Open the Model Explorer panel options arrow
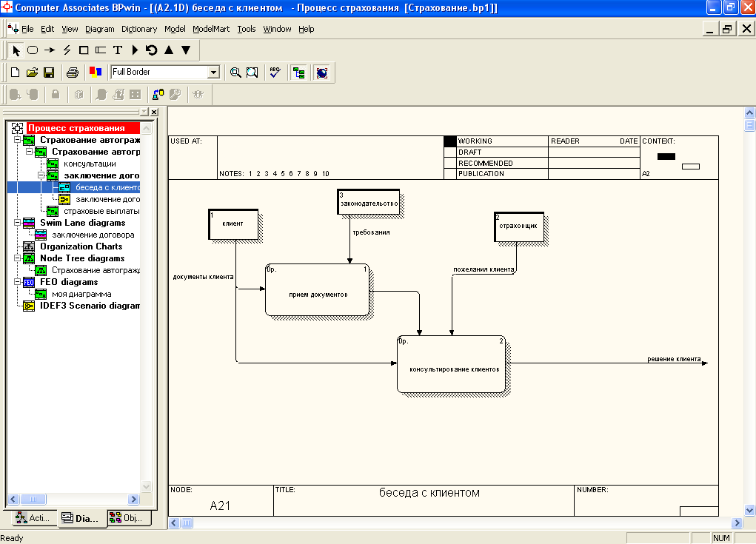756x544 pixels. click(x=144, y=112)
